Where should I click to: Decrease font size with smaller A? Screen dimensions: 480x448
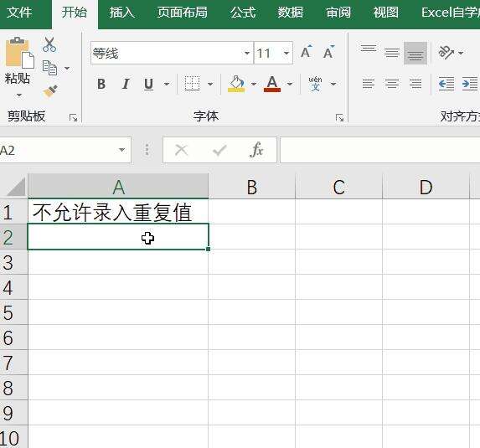click(x=328, y=52)
